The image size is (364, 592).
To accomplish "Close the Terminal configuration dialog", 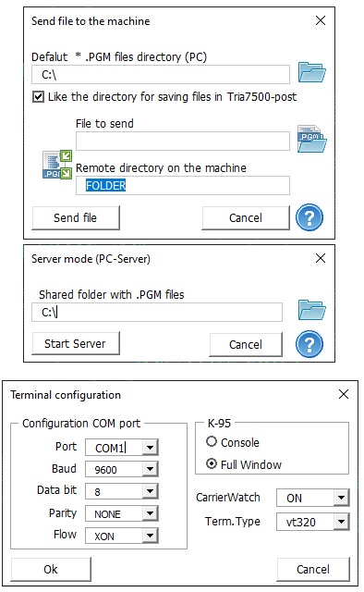I will 344,394.
